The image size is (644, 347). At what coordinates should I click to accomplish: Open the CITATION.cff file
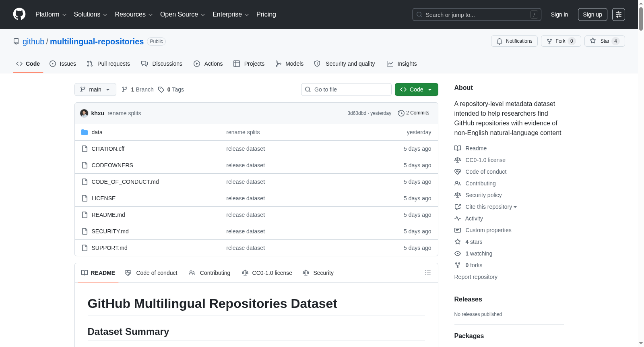[x=108, y=149]
